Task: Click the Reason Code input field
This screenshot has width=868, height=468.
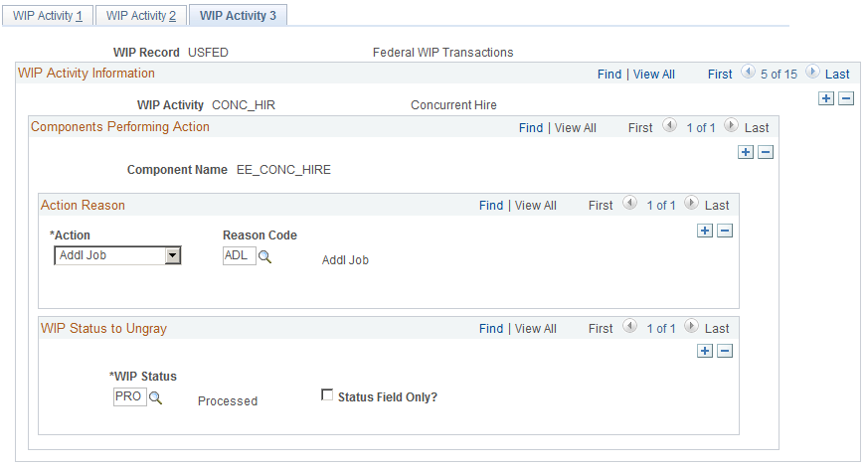Action: point(240,255)
